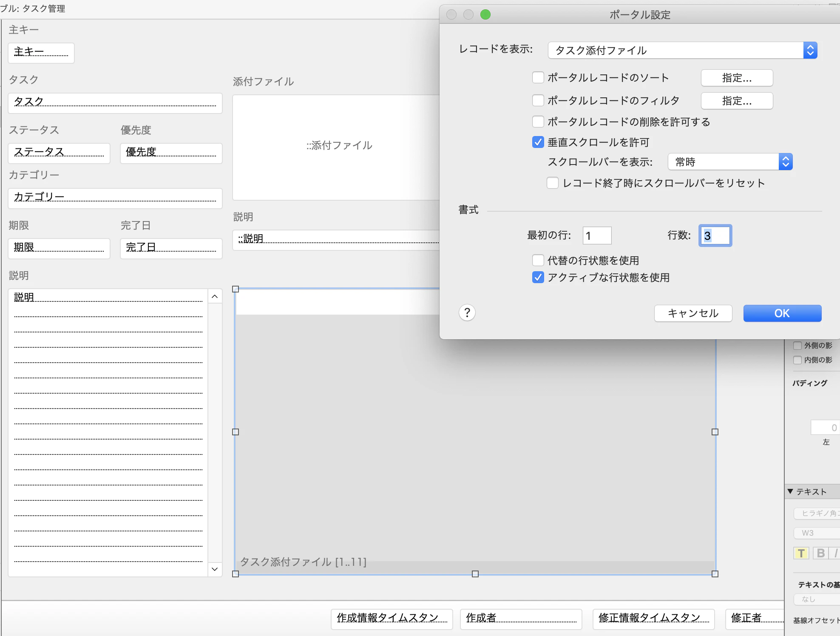This screenshot has height=636, width=840.
Task: Click the scroll up arrow in 説明 field
Action: pyautogui.click(x=215, y=296)
